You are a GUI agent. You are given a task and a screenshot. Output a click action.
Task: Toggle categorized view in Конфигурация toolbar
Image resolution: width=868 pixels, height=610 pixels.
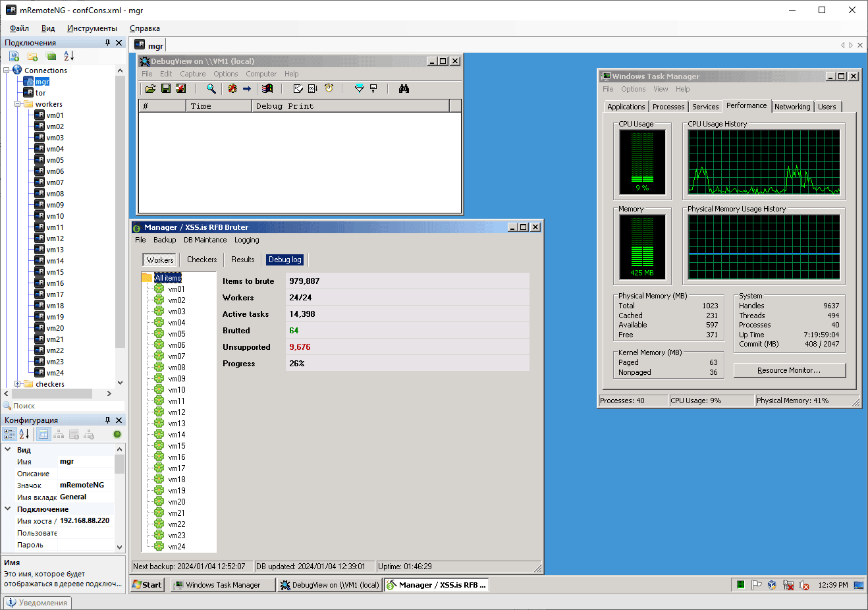9,434
